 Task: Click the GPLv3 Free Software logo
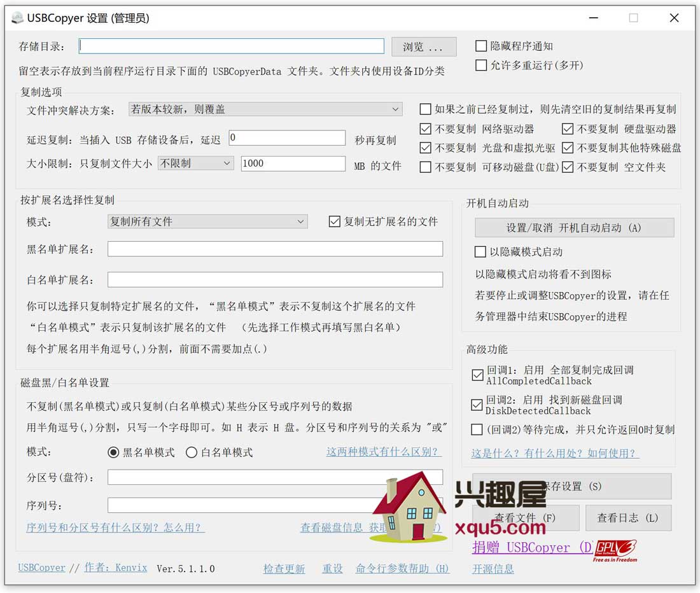point(615,550)
